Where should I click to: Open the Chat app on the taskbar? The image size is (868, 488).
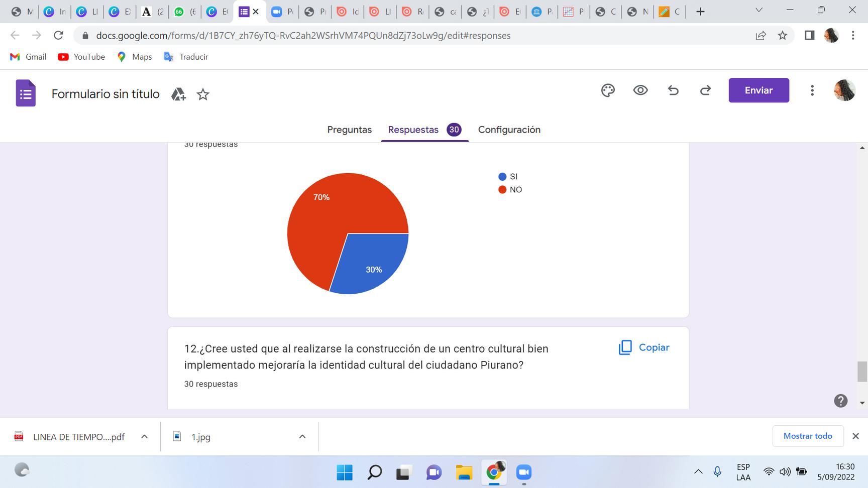[x=434, y=472]
